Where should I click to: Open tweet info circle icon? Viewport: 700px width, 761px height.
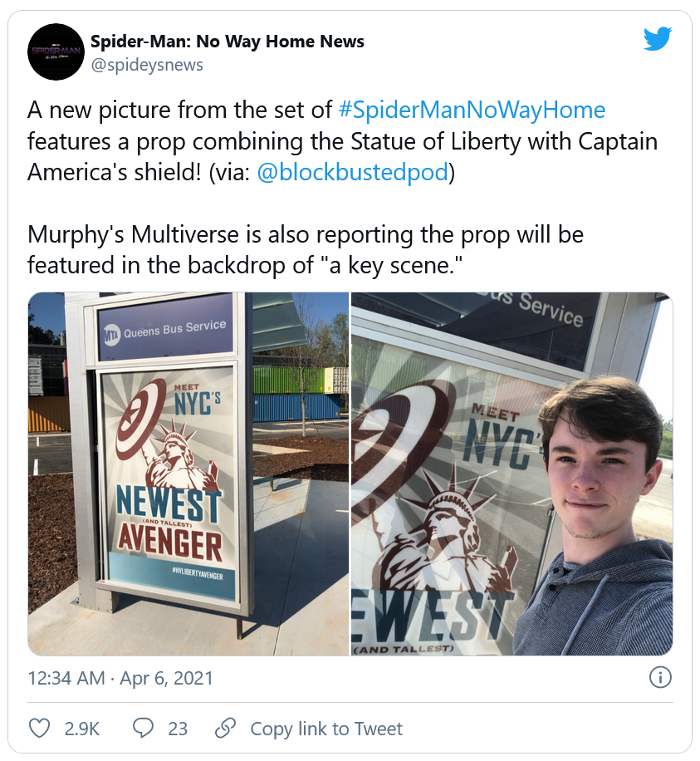coord(660,677)
